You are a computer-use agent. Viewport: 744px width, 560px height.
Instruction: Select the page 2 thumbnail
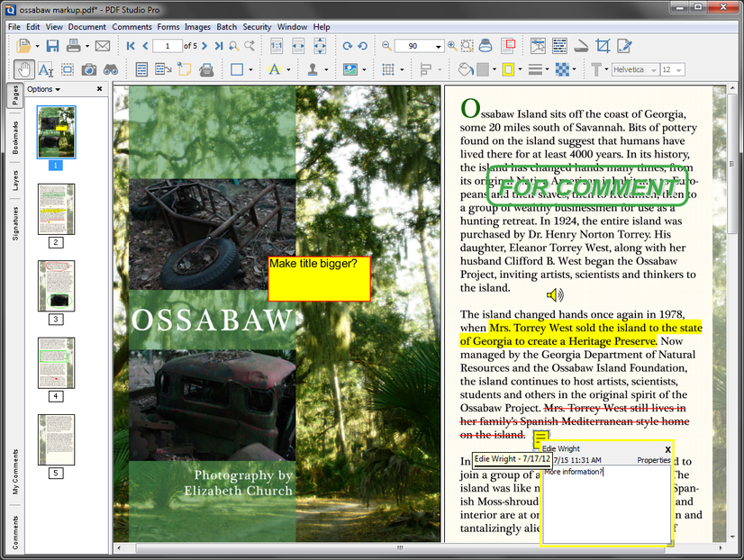click(56, 209)
